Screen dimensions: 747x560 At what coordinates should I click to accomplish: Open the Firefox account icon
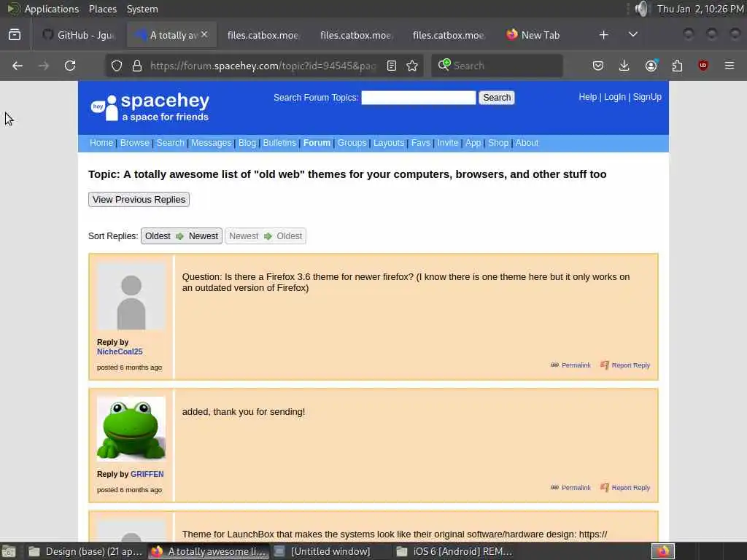coord(651,66)
